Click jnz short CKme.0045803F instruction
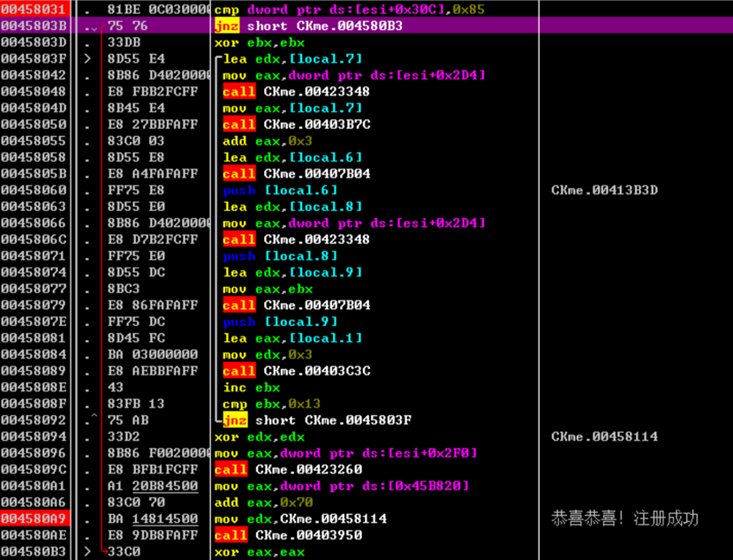This screenshot has width=733, height=560. click(317, 420)
